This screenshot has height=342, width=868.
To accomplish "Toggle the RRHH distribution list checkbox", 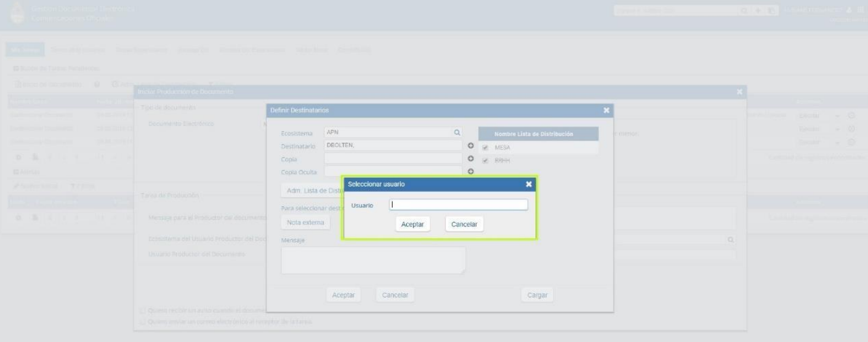I will click(486, 160).
